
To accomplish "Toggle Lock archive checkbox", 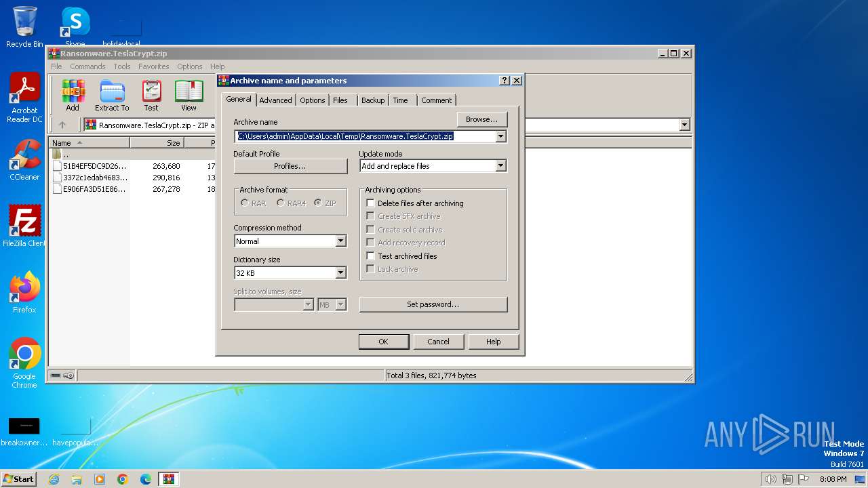I will 370,269.
